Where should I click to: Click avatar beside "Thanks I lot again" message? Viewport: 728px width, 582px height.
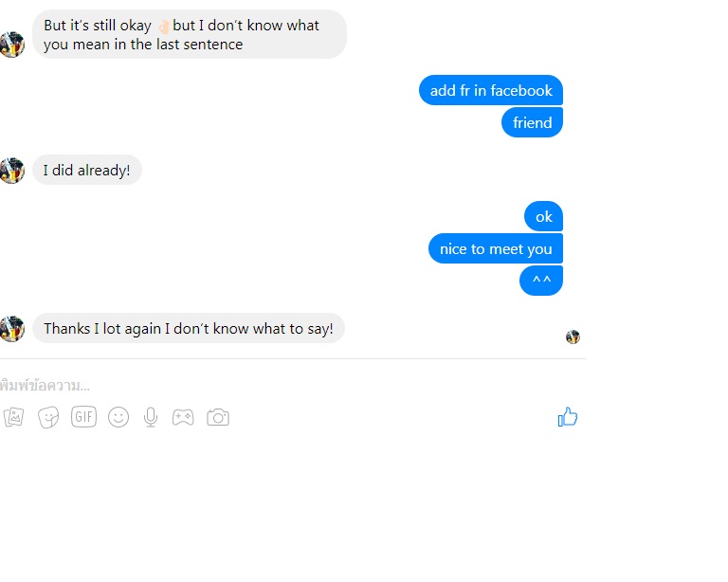click(11, 329)
